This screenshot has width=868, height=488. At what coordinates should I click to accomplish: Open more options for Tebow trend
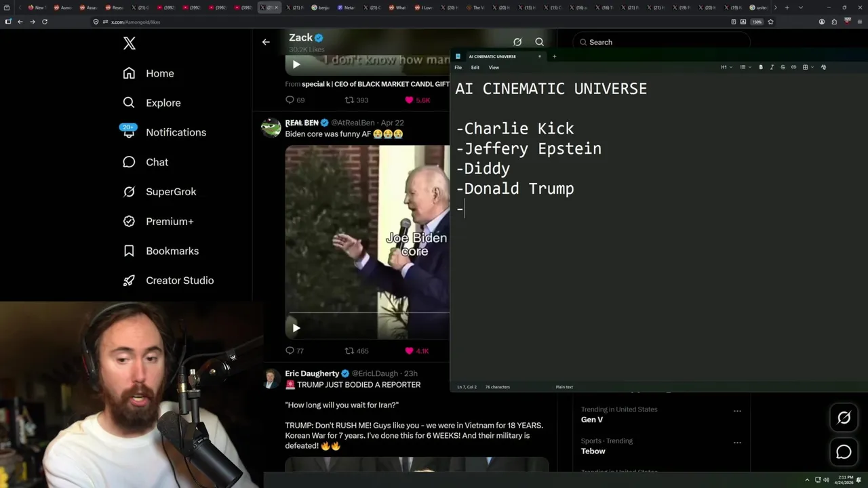737,443
